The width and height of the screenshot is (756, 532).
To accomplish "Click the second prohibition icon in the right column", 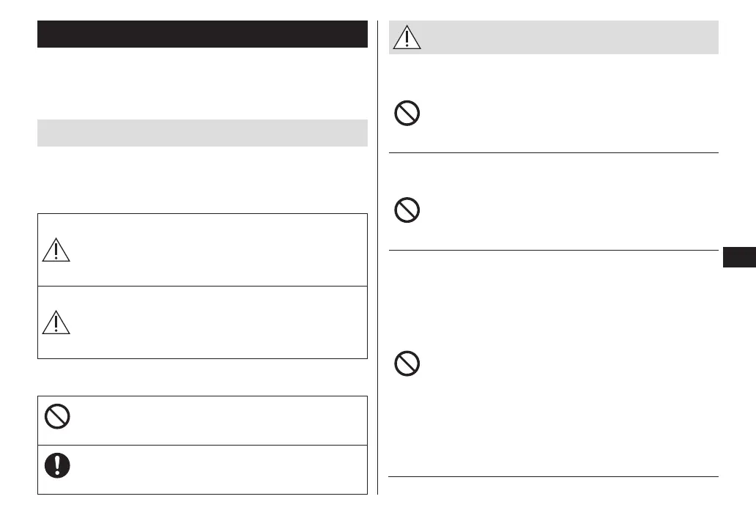I will coord(407,211).
